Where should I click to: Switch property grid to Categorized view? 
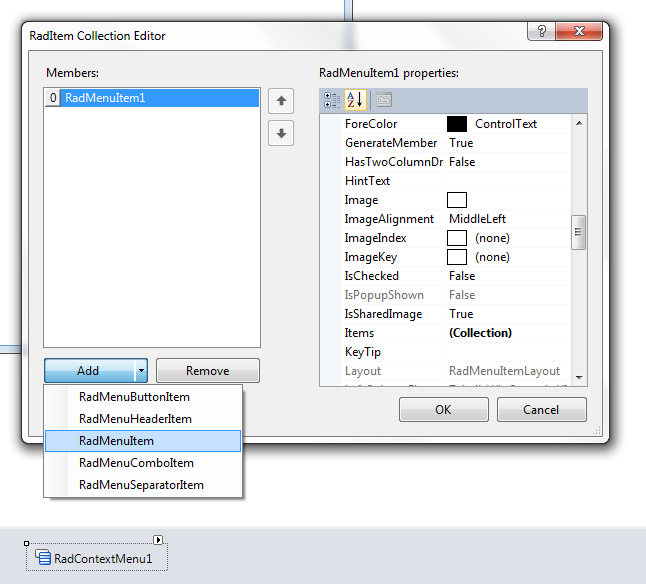pyautogui.click(x=332, y=100)
